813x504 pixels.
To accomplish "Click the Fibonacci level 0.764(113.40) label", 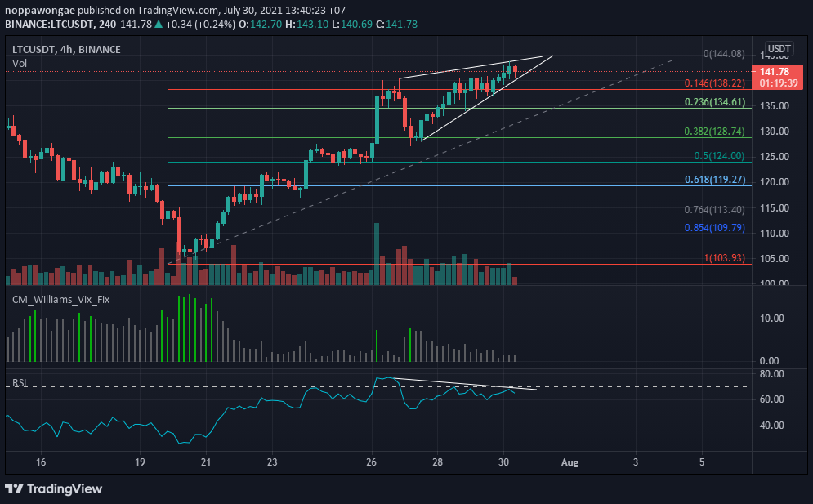I will point(714,209).
